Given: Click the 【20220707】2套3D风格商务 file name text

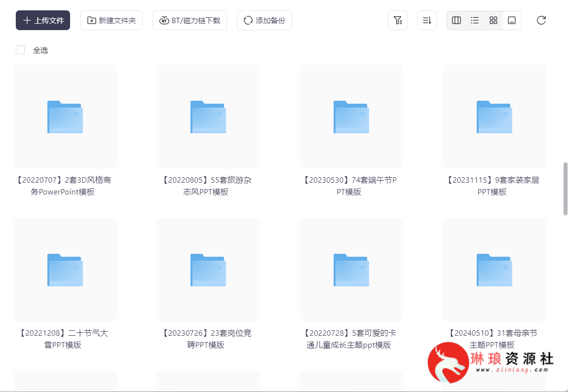Looking at the screenshot, I should click(63, 186).
